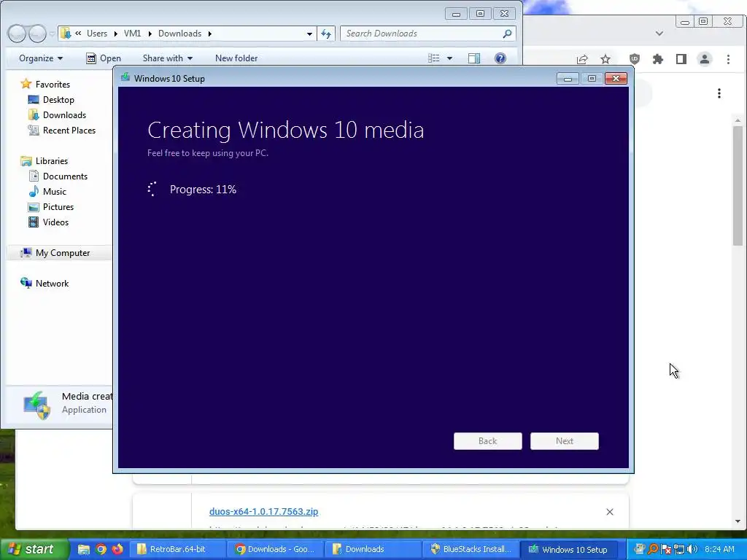This screenshot has width=747, height=560.
Task: Select Libraries in the navigation pane
Action: pos(44,161)
